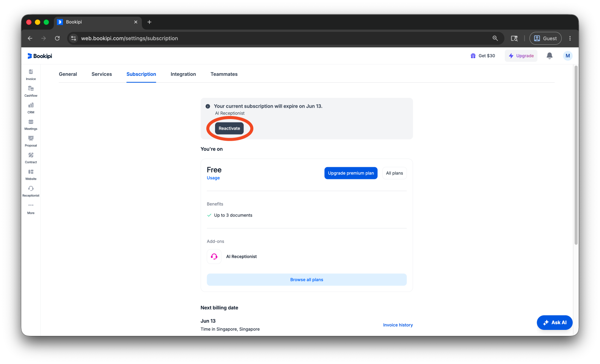
Task: Open the browser three-dot menu
Action: [x=570, y=38]
